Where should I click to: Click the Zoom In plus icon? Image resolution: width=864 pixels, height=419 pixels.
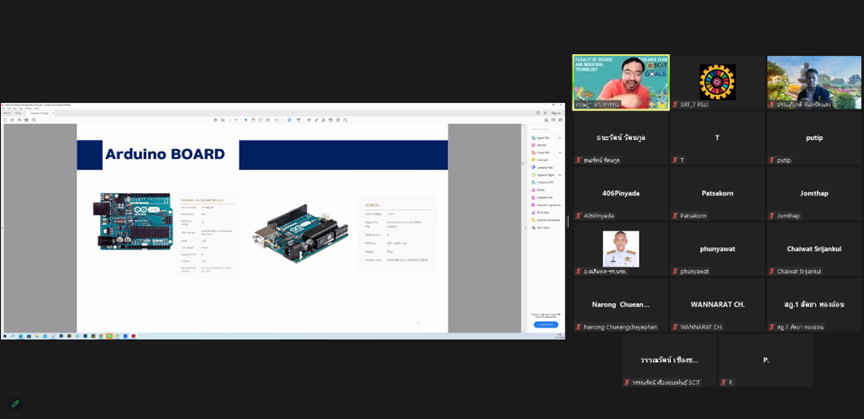[x=268, y=120]
